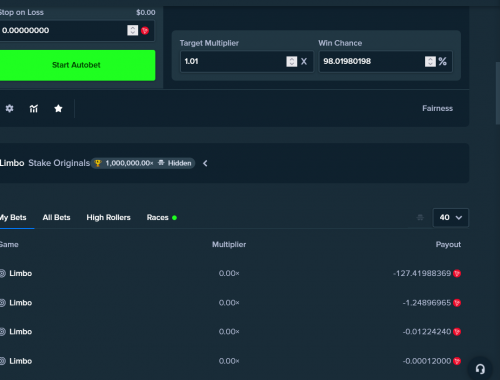Click 0.00× multiplier in first row
This screenshot has height=380, width=500.
click(x=229, y=273)
